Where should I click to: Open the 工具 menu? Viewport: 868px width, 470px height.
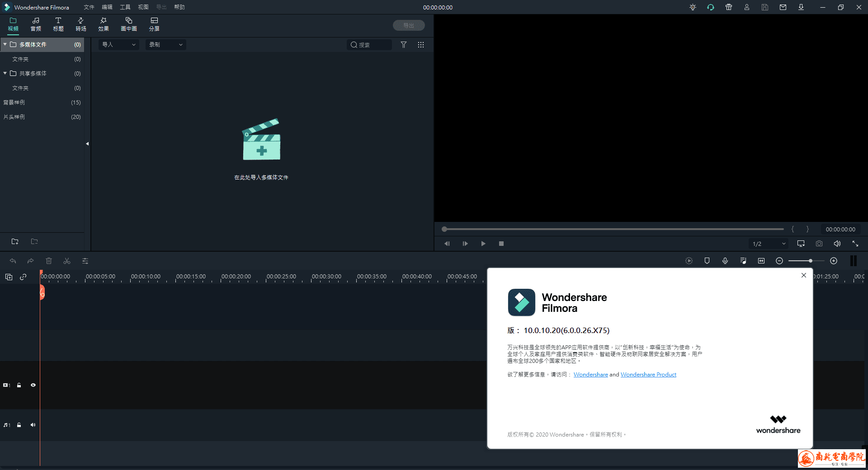125,7
